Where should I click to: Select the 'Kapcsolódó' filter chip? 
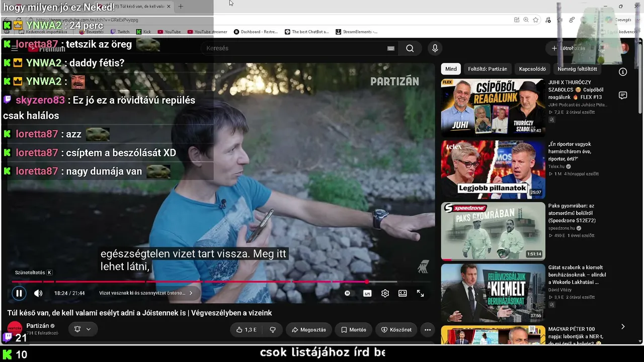tap(532, 69)
